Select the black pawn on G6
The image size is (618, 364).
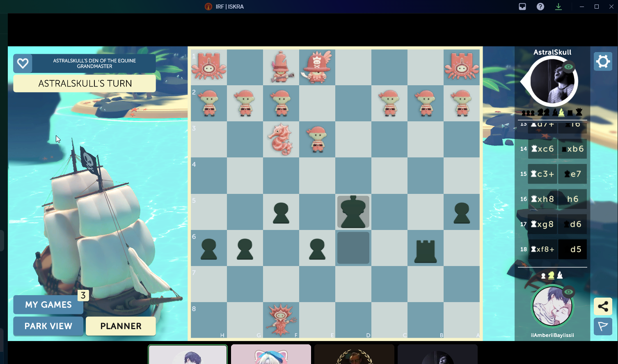(x=245, y=249)
